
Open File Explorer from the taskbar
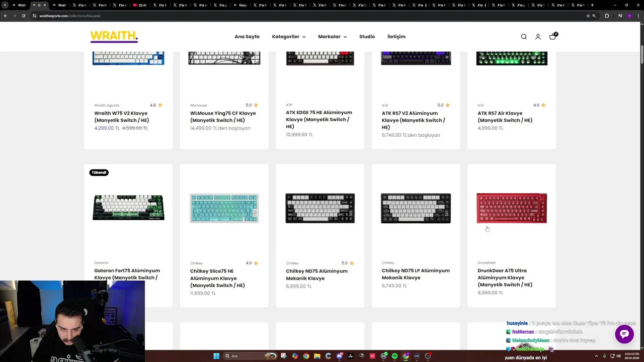(317, 356)
